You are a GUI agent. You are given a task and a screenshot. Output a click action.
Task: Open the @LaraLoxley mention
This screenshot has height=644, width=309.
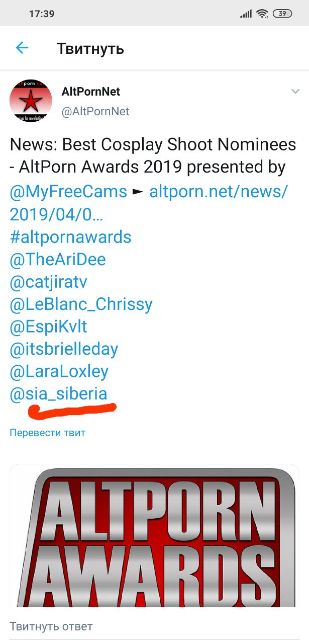(59, 372)
